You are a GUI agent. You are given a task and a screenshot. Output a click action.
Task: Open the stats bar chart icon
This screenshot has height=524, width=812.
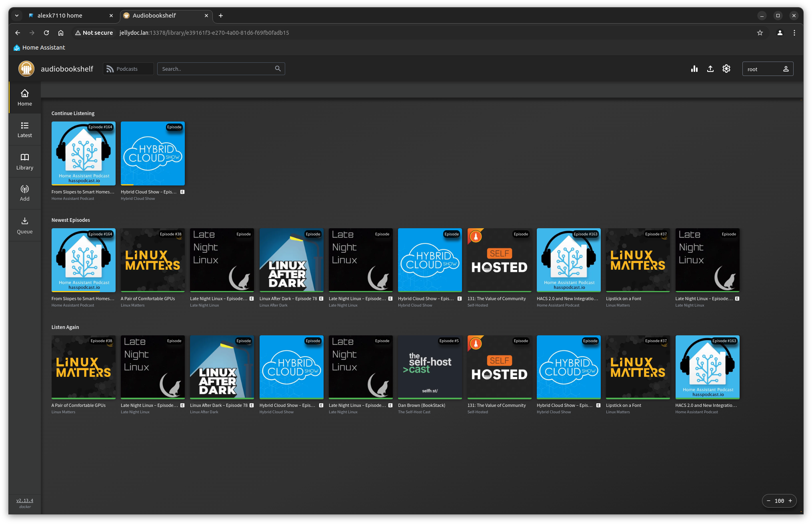[694, 69]
